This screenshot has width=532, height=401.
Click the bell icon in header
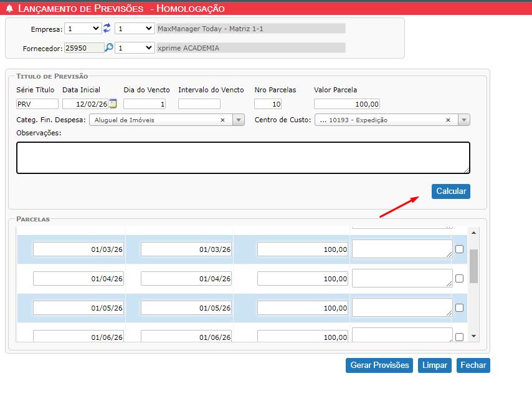pos(9,9)
